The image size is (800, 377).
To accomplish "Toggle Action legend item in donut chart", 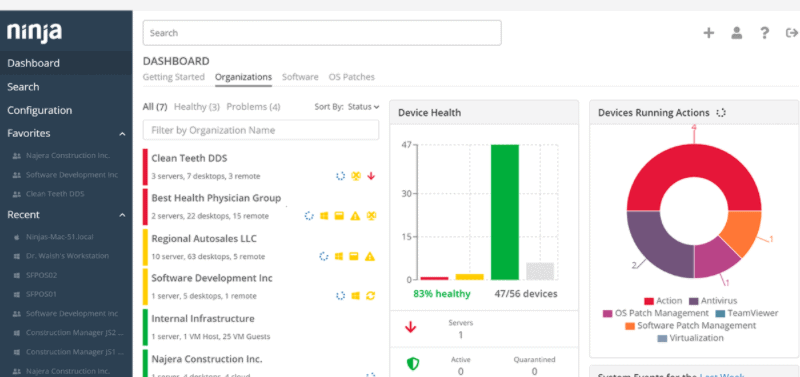I will click(x=663, y=301).
